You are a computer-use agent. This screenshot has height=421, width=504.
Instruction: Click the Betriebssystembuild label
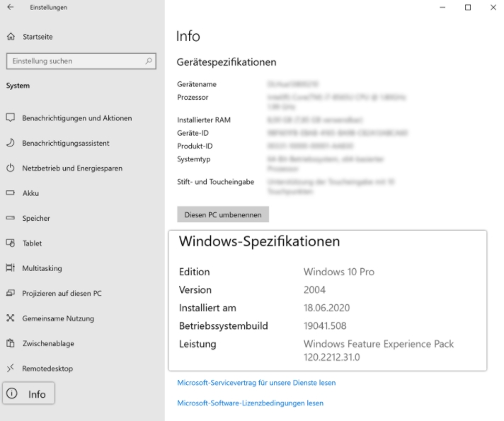click(x=224, y=326)
